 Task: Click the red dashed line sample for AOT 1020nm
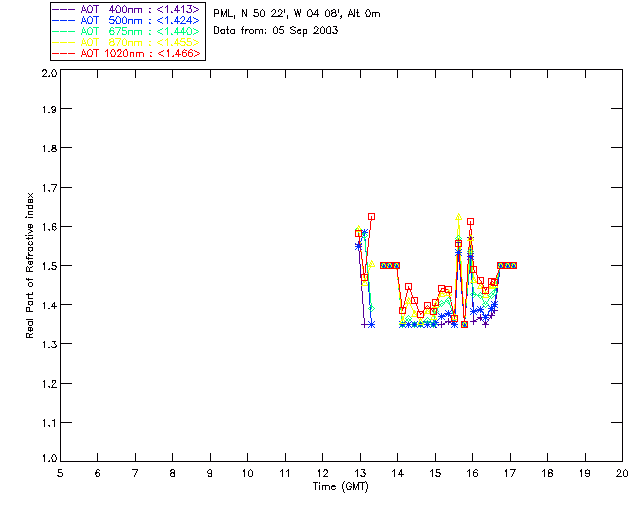(x=64, y=53)
